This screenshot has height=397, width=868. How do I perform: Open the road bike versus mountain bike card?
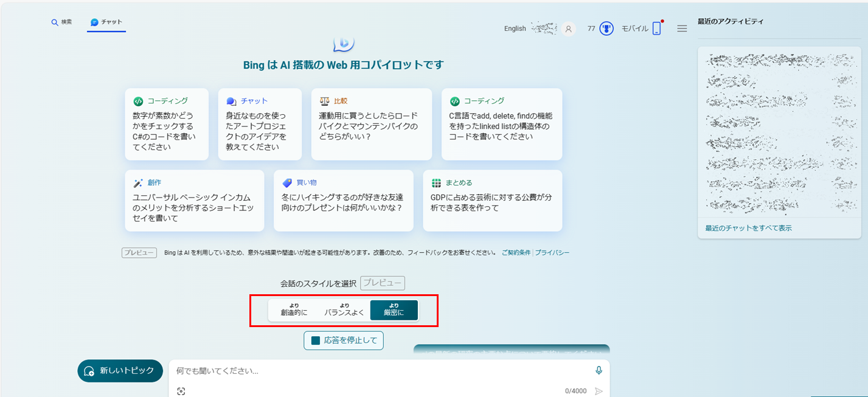tap(372, 124)
